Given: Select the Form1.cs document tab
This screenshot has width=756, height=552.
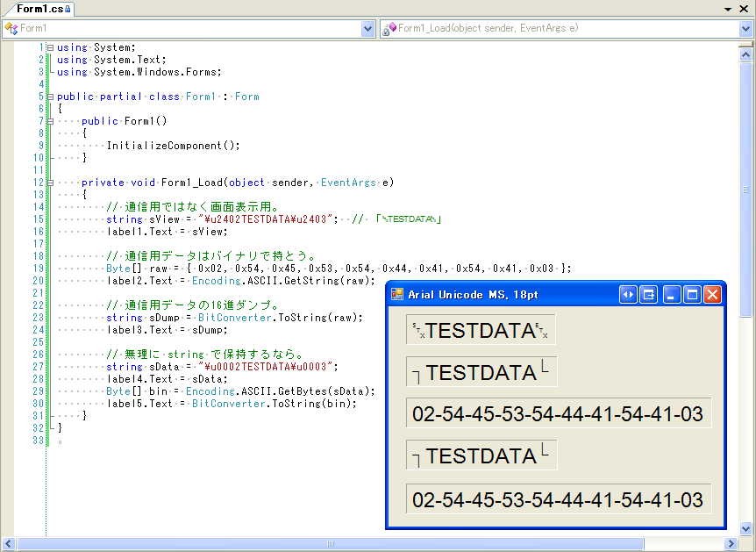Looking at the screenshot, I should pyautogui.click(x=41, y=9).
